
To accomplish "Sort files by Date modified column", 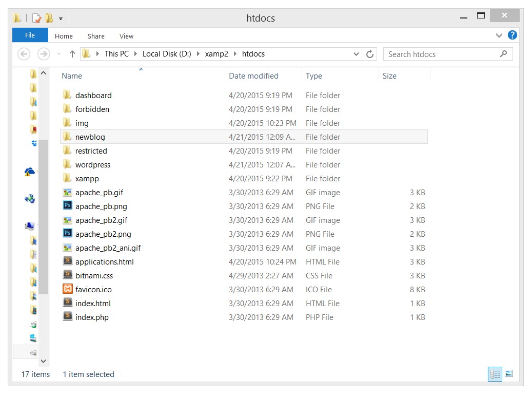I will 253,76.
